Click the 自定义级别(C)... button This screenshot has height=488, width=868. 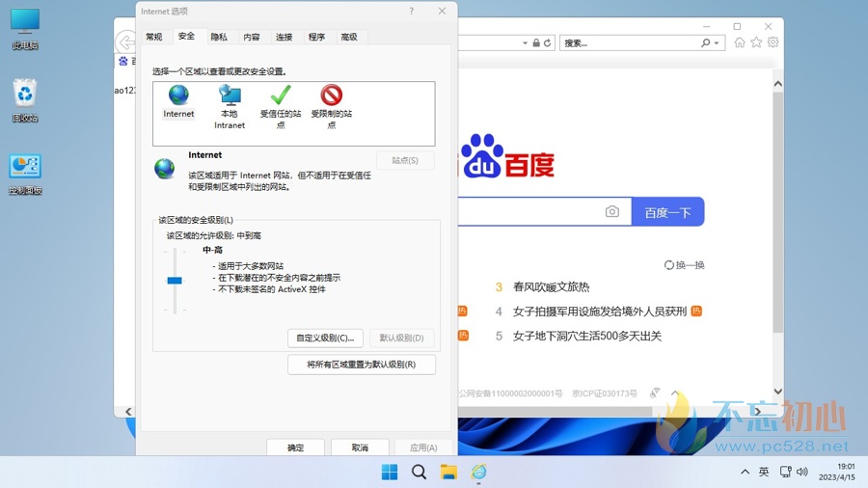[325, 338]
